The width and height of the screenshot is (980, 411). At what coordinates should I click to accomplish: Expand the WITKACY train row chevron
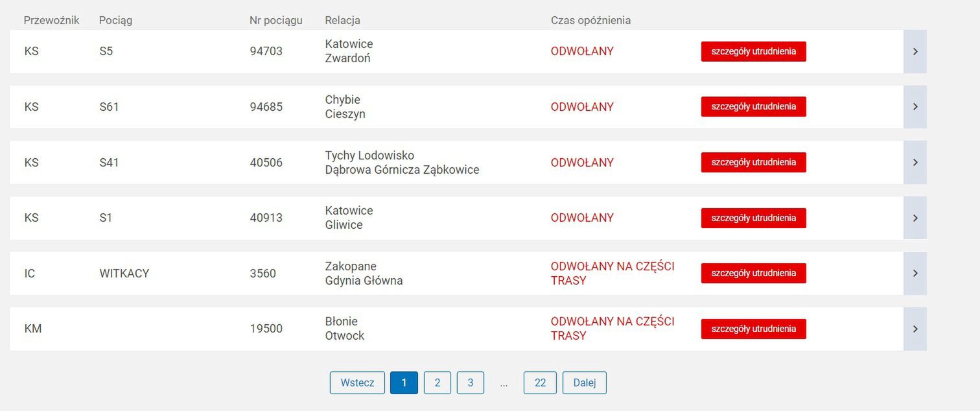coord(916,273)
